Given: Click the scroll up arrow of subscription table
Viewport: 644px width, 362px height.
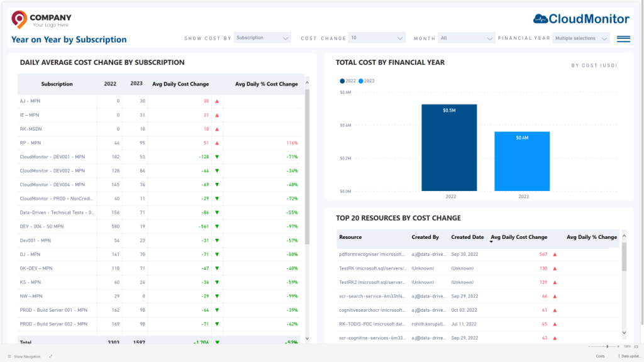Looking at the screenshot, I should pos(307,83).
